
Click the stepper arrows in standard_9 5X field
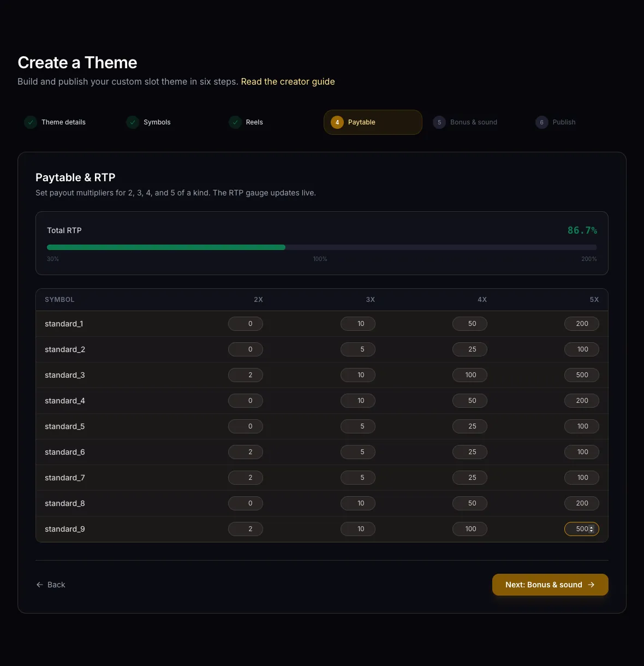point(592,529)
